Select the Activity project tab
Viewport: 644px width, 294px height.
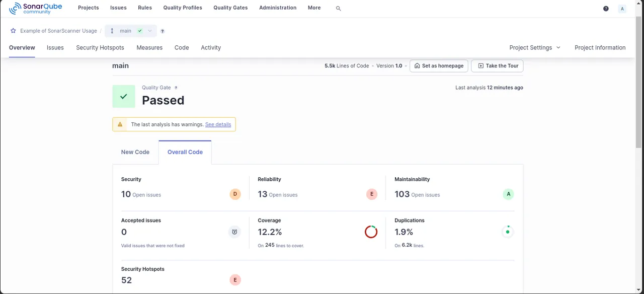pos(211,47)
